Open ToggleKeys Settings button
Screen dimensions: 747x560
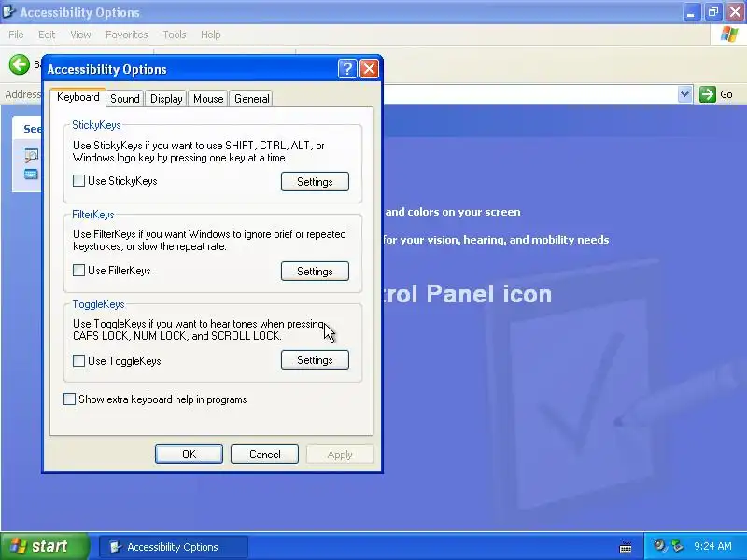pos(315,360)
